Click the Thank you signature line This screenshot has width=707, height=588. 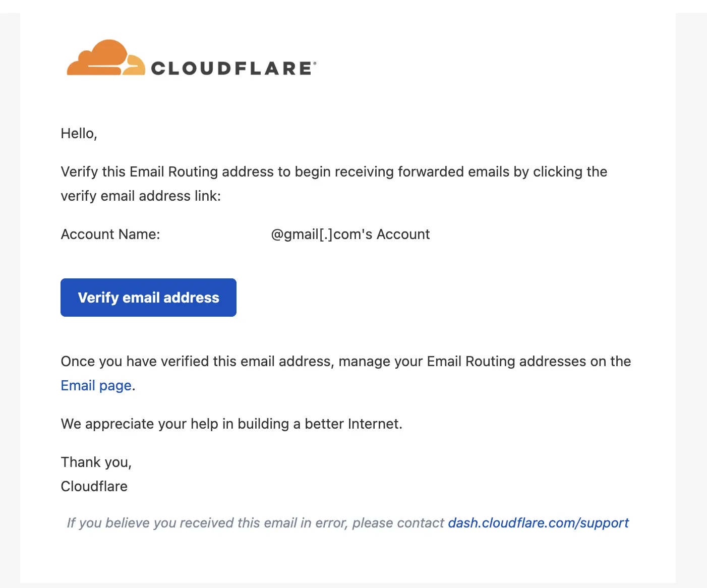click(96, 462)
